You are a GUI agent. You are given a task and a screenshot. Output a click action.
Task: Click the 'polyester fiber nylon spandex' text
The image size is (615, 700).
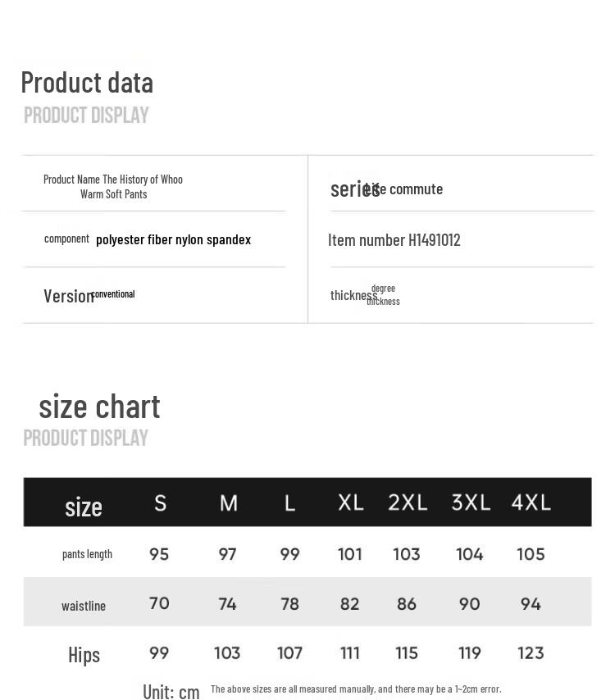click(173, 239)
